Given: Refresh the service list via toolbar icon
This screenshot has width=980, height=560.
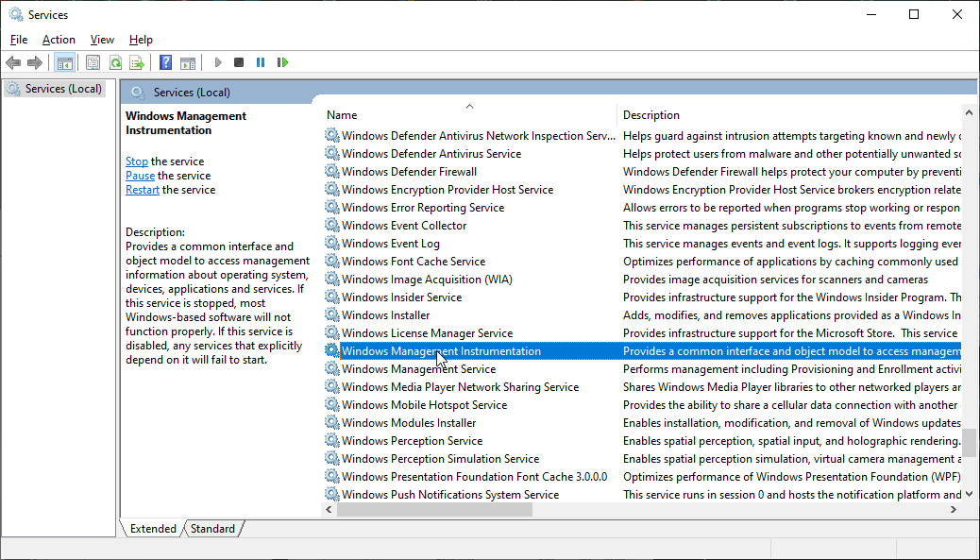Looking at the screenshot, I should click(x=114, y=61).
